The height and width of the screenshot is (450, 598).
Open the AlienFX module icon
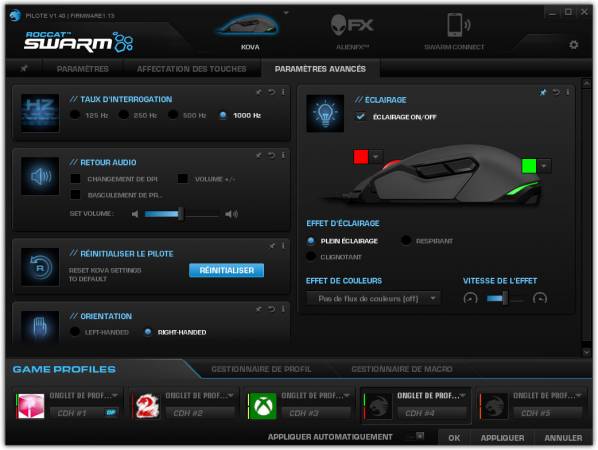tap(352, 25)
